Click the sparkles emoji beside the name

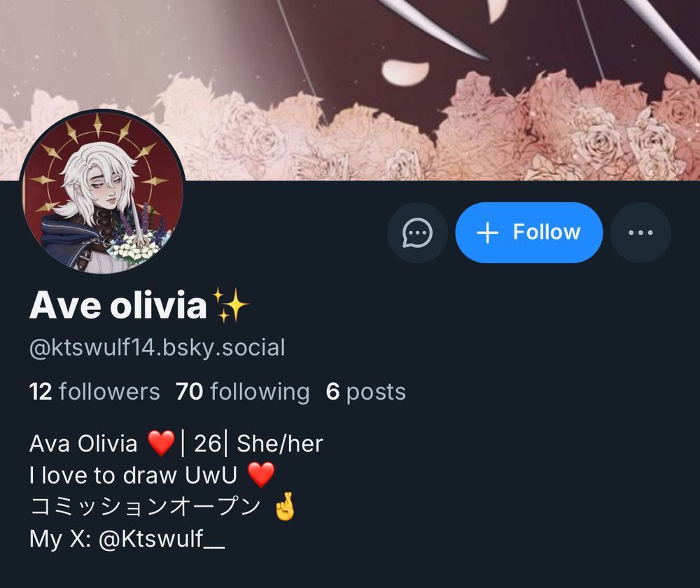pyautogui.click(x=230, y=305)
